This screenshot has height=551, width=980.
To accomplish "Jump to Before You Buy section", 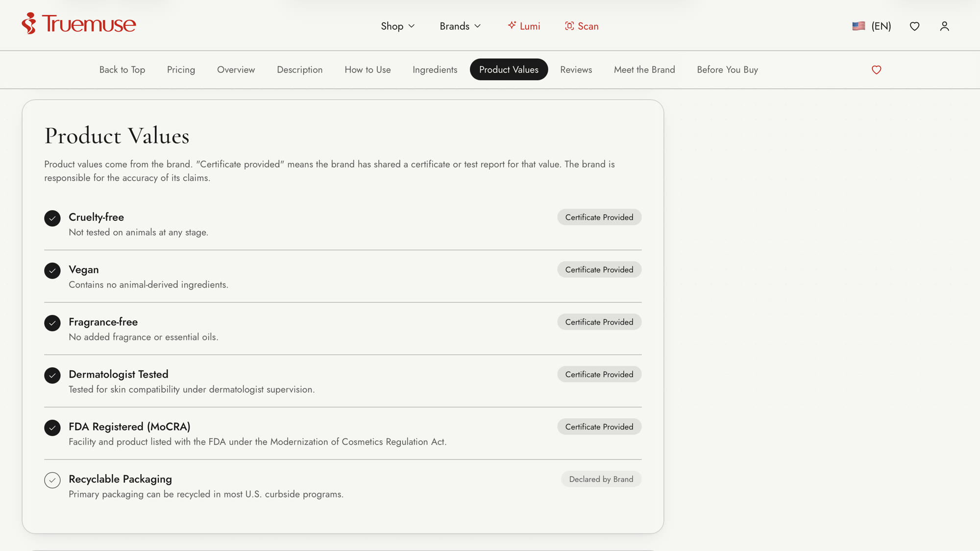I will [x=727, y=70].
